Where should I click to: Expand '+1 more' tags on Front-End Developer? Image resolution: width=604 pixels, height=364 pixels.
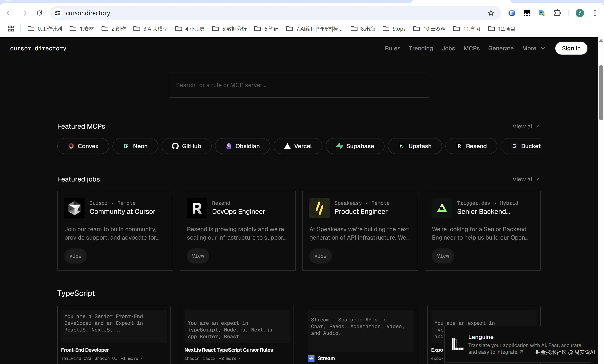pyautogui.click(x=131, y=358)
